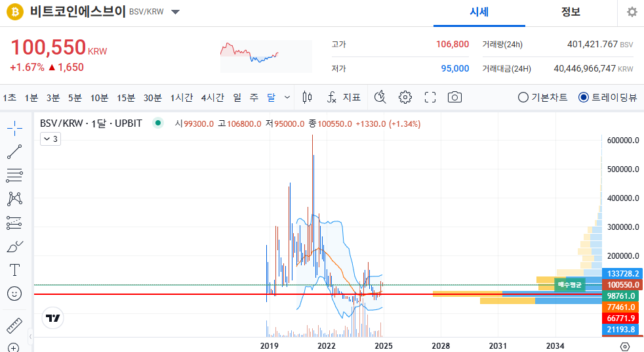
Task: Collapse the left drawing toolbar arrow
Action: tap(30, 337)
